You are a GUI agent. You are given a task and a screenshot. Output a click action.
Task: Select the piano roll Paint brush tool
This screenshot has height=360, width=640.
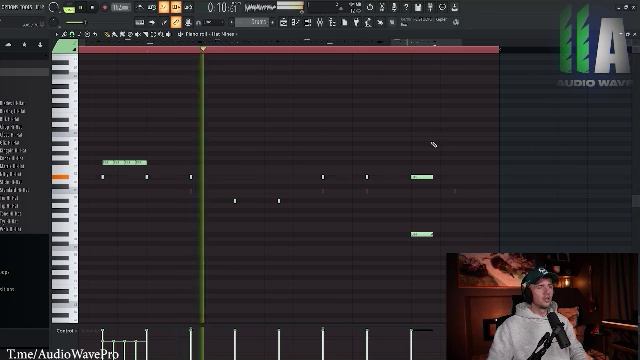click(115, 35)
